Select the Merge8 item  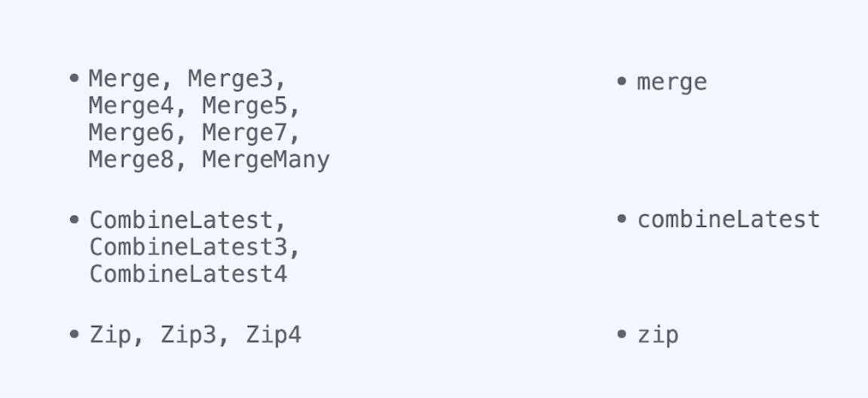coord(131,159)
